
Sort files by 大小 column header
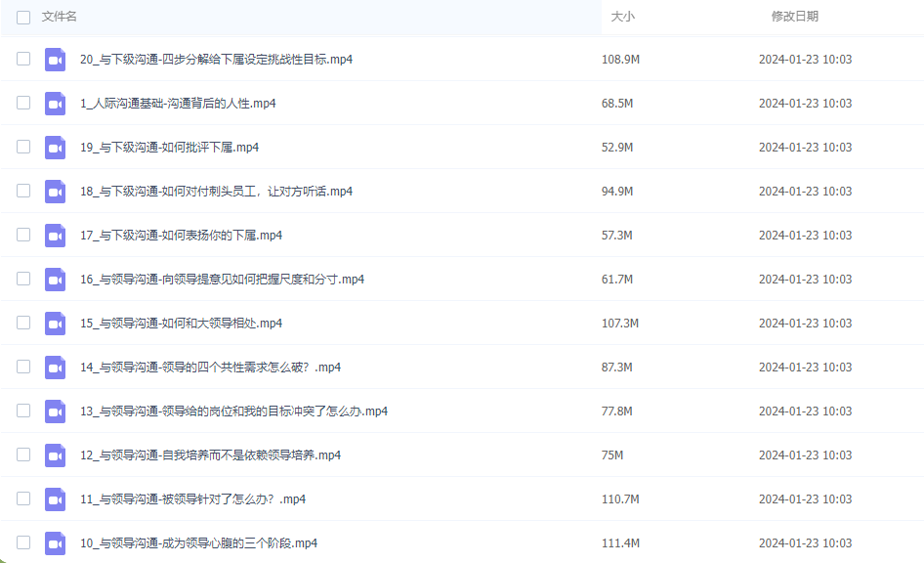tap(622, 17)
